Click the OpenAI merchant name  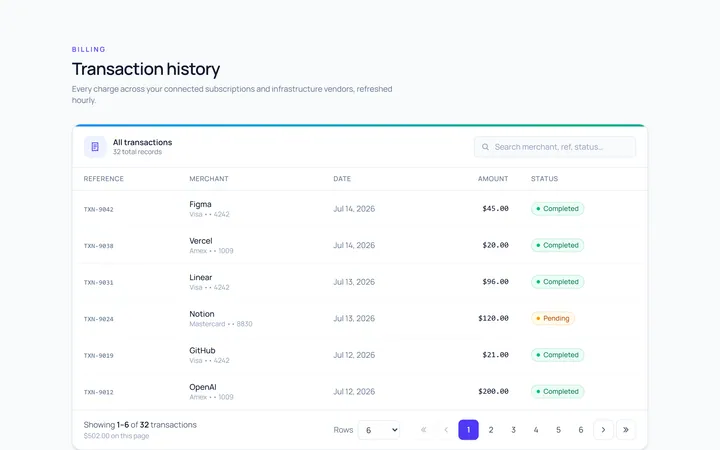(202, 387)
